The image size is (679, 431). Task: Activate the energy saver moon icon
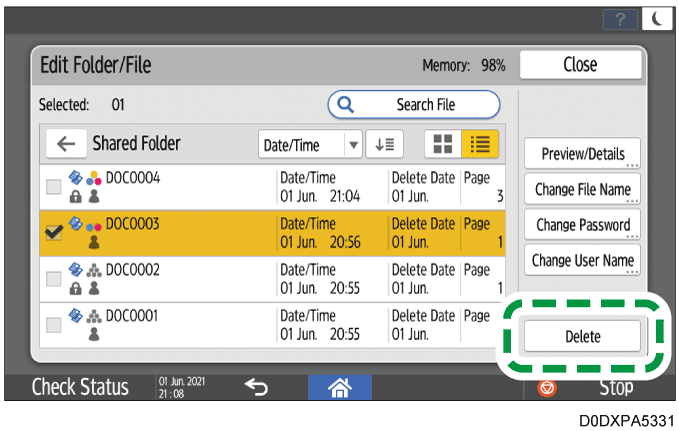(658, 18)
